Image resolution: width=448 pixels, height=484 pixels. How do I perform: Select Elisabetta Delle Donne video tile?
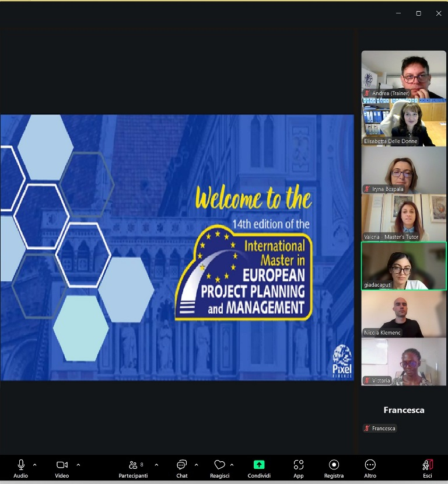(404, 123)
